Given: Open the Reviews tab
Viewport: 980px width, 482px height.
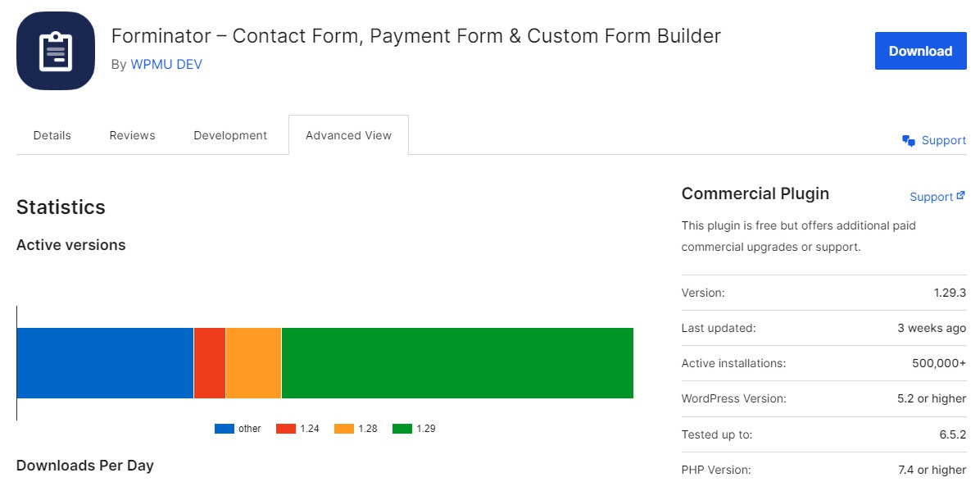Looking at the screenshot, I should pos(132,135).
